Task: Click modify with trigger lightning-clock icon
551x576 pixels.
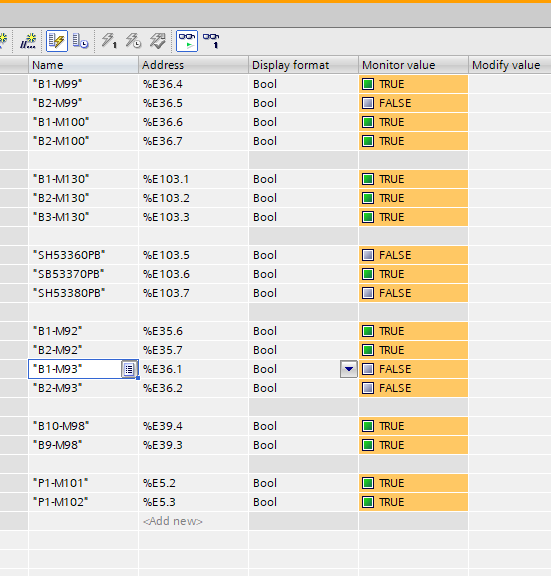Action: (133, 41)
